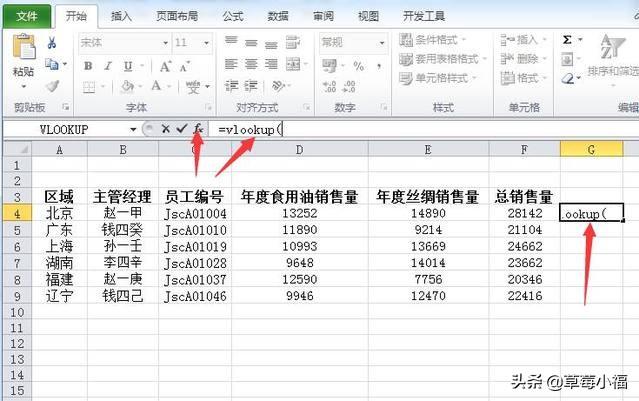Switch to the 公式 tab

[233, 16]
